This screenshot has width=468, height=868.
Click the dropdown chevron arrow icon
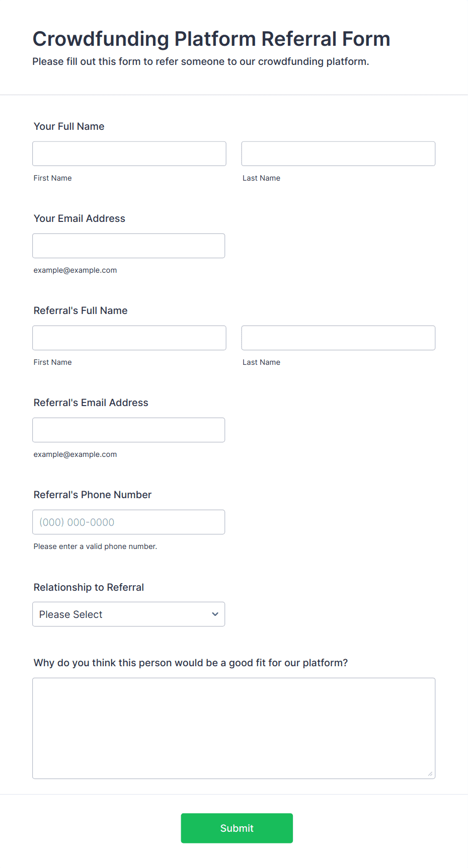click(x=215, y=614)
